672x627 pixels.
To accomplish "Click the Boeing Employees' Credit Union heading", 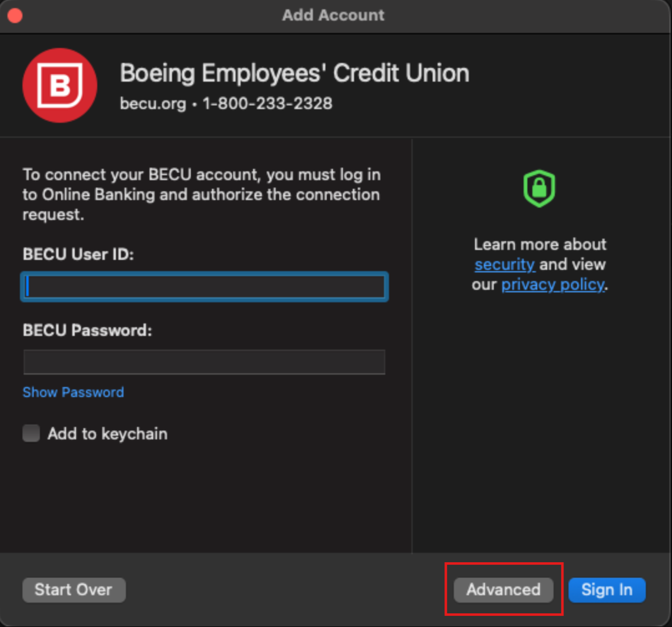I will [294, 73].
